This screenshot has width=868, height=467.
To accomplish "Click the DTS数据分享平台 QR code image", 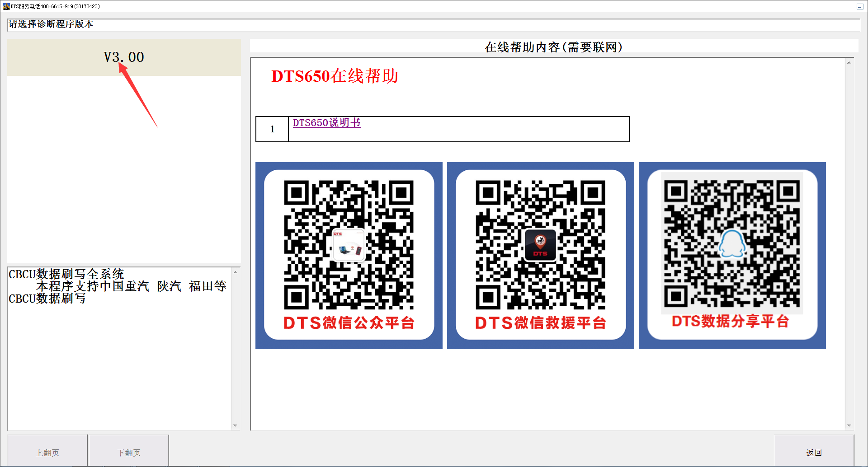I will pos(732,256).
